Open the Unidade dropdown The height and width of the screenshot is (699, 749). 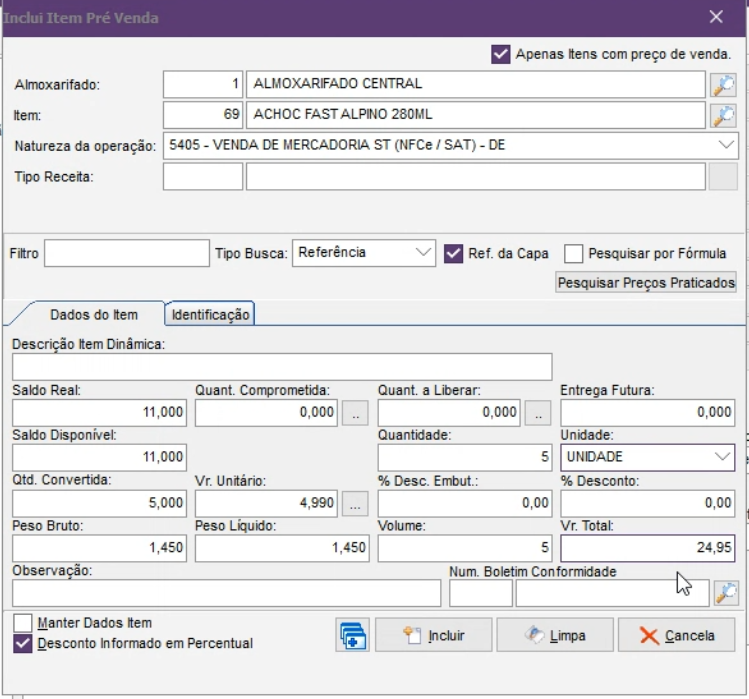(722, 457)
